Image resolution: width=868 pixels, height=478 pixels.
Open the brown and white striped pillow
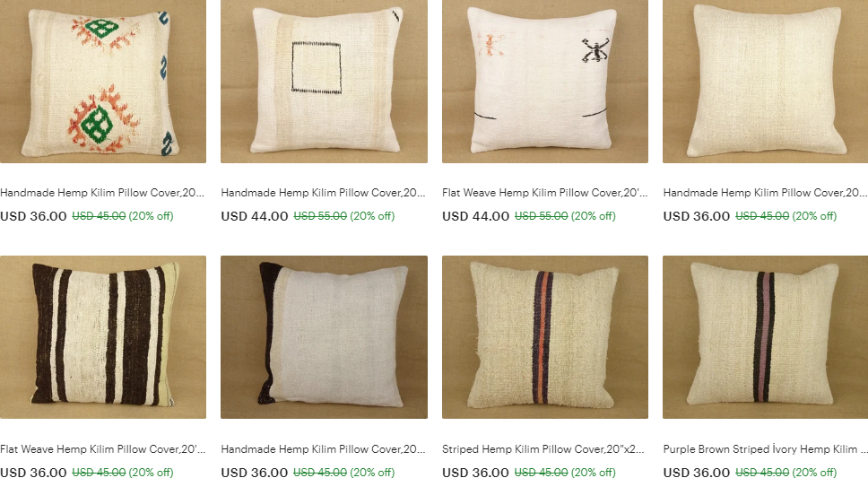click(x=103, y=337)
